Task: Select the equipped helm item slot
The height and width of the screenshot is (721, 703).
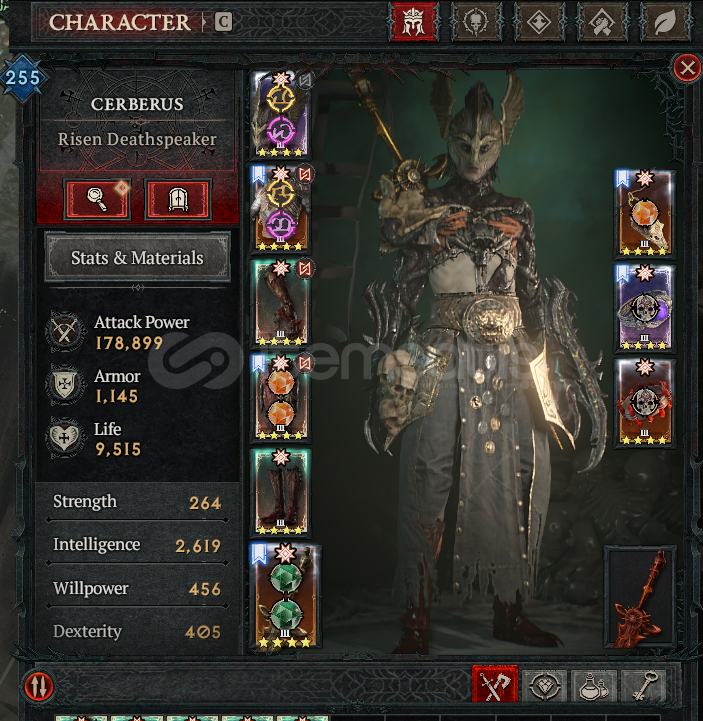Action: click(280, 115)
